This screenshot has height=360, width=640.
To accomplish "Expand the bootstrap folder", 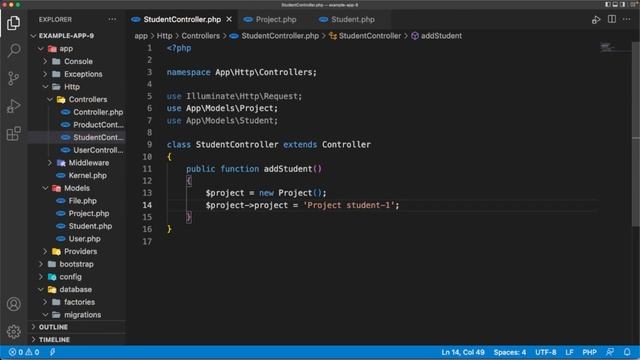I will (40, 264).
